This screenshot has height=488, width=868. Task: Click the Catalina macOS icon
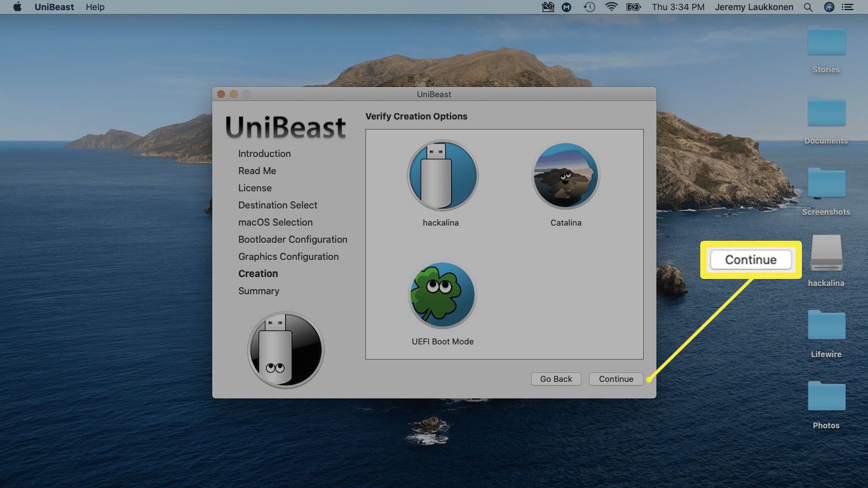(x=566, y=175)
